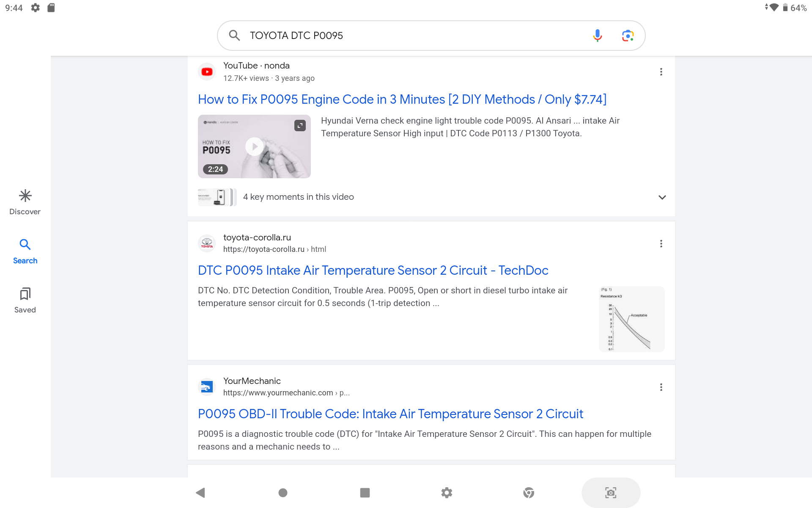
Task: Open more options for toyota-corolla.ru result
Action: (661, 244)
